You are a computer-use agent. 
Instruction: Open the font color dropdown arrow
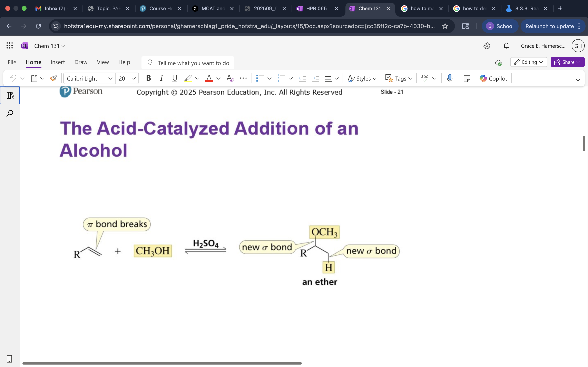click(x=218, y=78)
